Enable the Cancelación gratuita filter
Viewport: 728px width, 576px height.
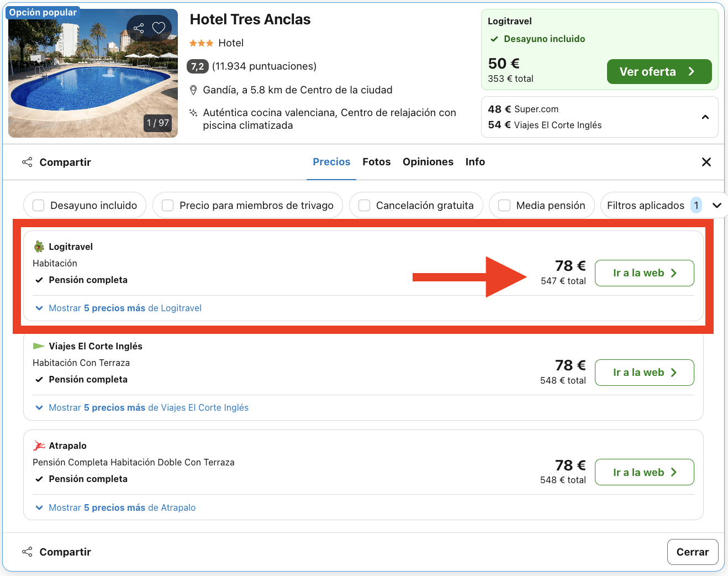point(364,205)
